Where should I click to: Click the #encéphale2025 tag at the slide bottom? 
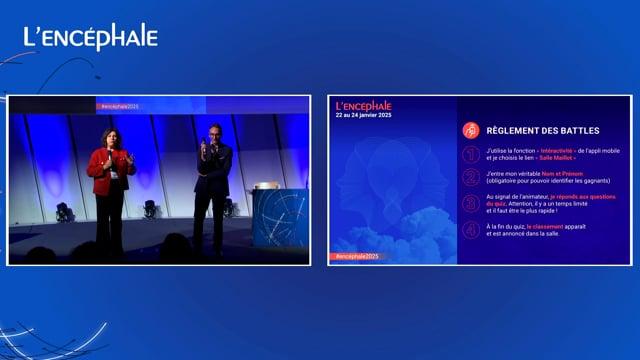tap(354, 256)
